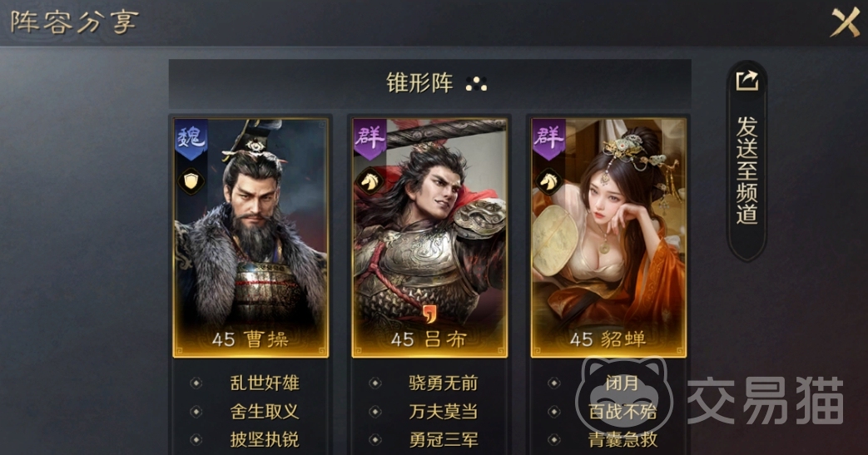Click the 锥形阵 formation title

tap(419, 83)
